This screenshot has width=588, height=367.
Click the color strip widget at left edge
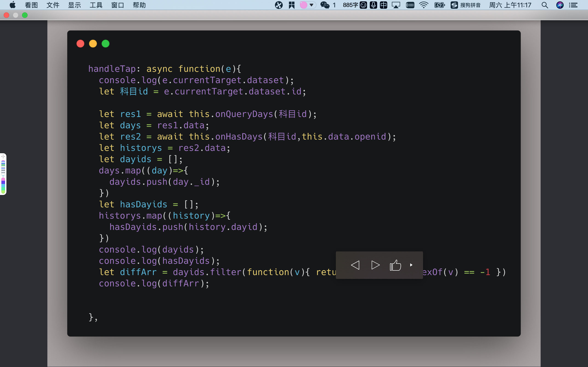pyautogui.click(x=3, y=174)
